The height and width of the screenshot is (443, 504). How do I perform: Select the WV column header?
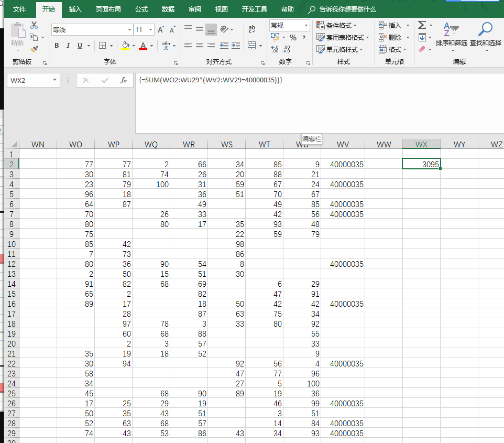[x=343, y=145]
